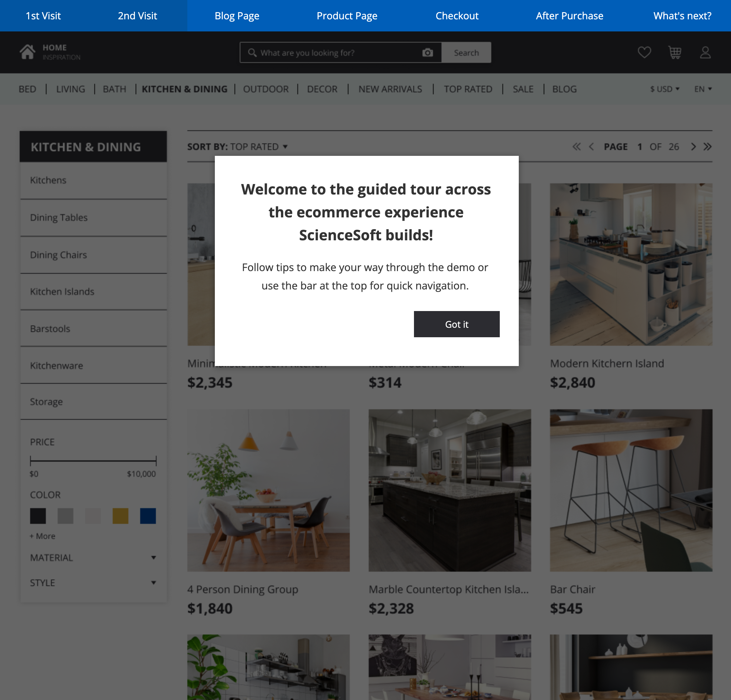Pick the blue color swatch
The width and height of the screenshot is (731, 700).
(x=148, y=516)
